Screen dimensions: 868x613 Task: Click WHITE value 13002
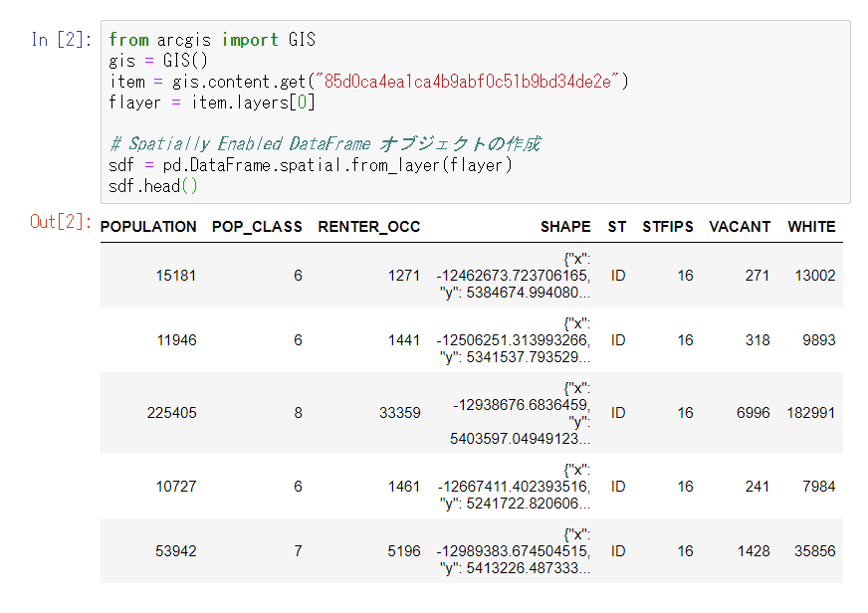[815, 276]
